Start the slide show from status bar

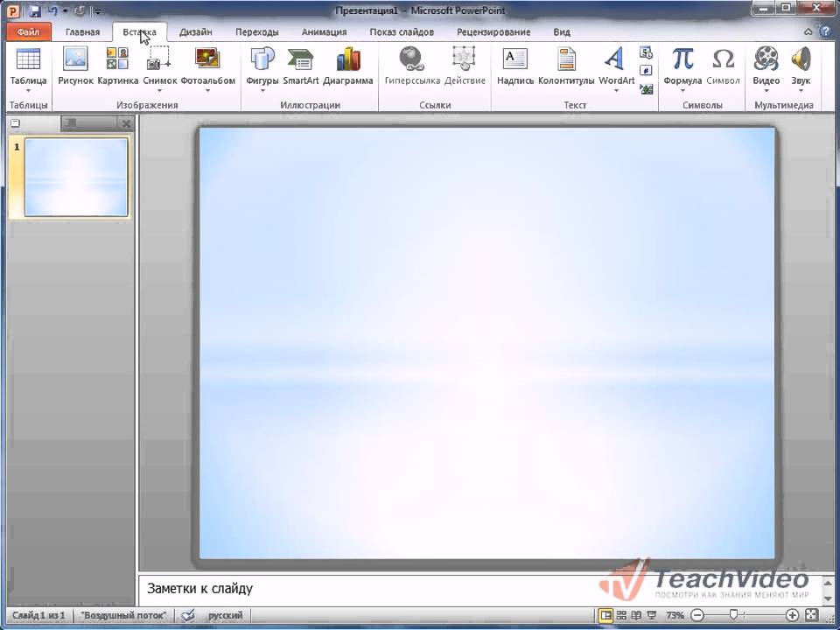coord(652,615)
